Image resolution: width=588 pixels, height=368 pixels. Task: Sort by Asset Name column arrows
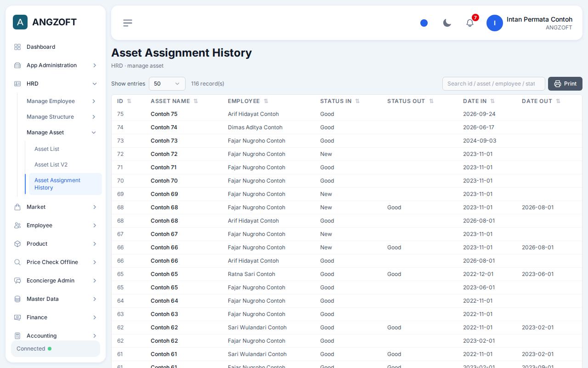(196, 101)
